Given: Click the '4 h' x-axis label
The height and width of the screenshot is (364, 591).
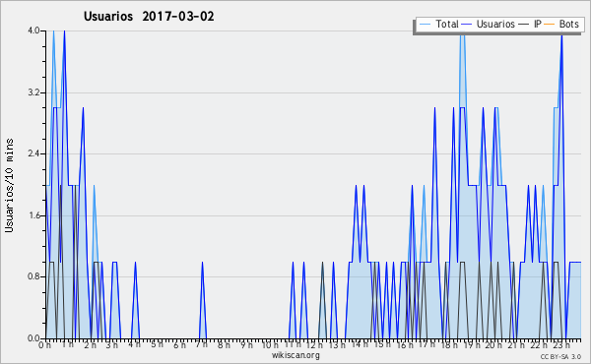Looking at the screenshot, I should [x=134, y=344].
